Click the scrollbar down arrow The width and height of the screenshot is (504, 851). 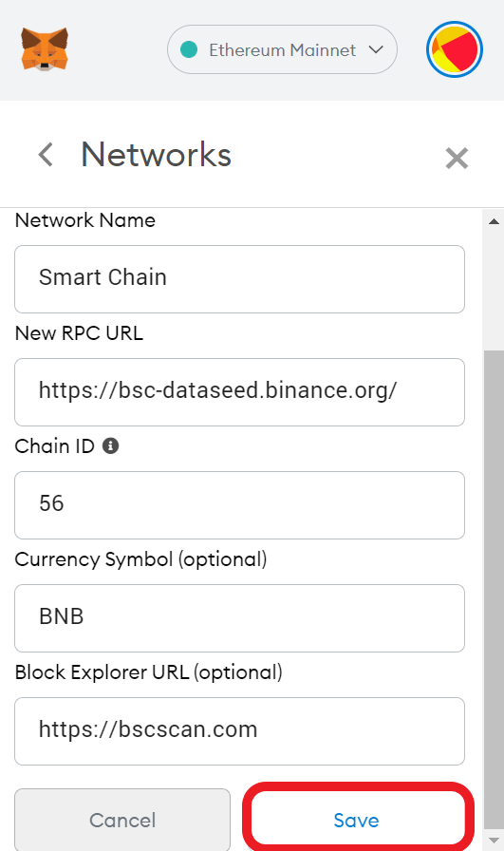(x=494, y=841)
